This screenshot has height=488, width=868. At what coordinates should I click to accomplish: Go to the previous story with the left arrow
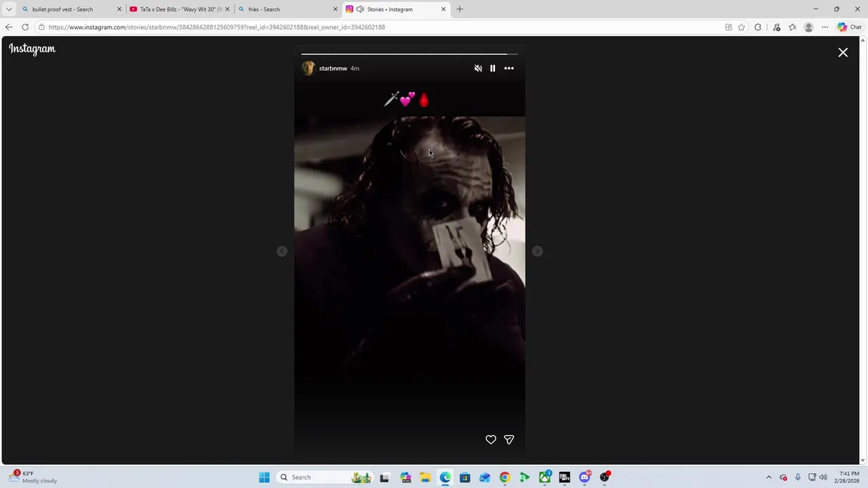(282, 251)
